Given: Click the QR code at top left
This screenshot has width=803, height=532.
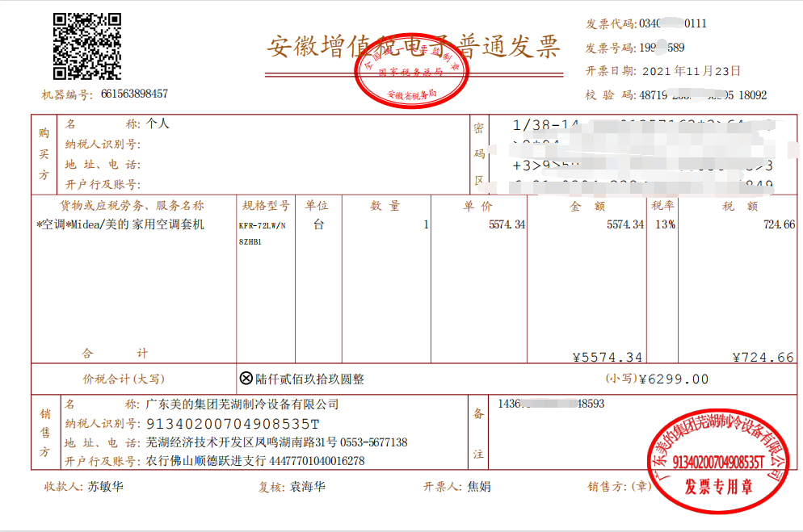Looking at the screenshot, I should click(x=87, y=47).
